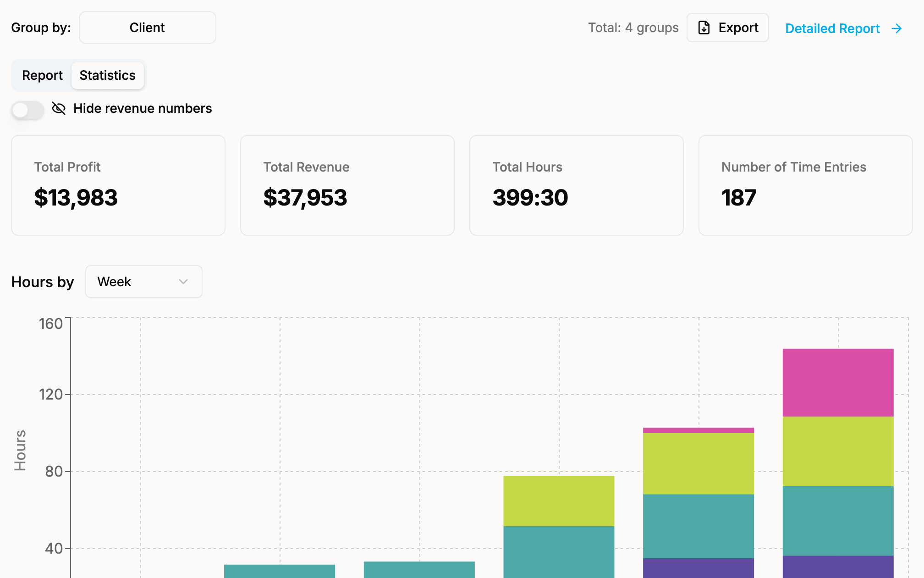924x578 pixels.
Task: Click the Number of Time Entries card
Action: pyautogui.click(x=806, y=185)
